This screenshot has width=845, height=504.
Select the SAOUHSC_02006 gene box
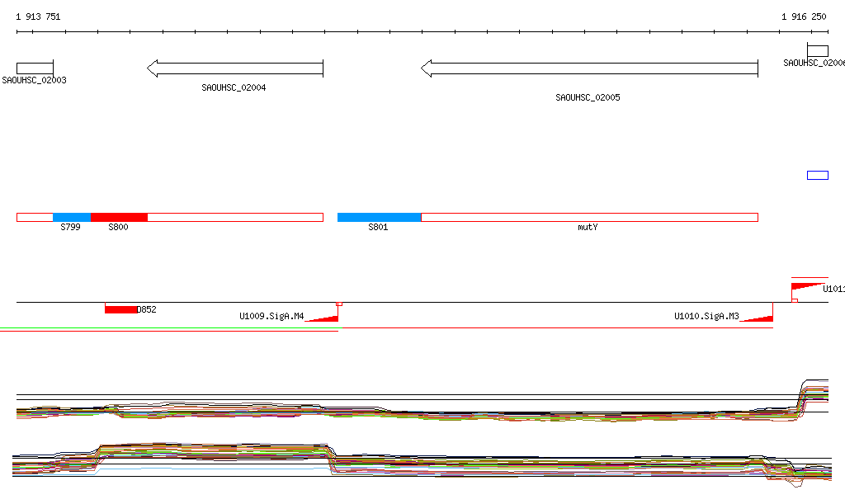click(x=818, y=51)
